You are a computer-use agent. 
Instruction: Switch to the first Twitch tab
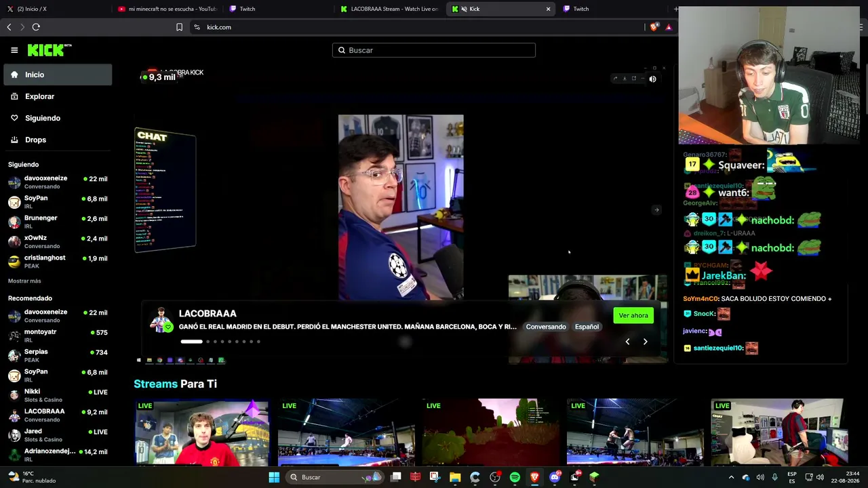278,9
